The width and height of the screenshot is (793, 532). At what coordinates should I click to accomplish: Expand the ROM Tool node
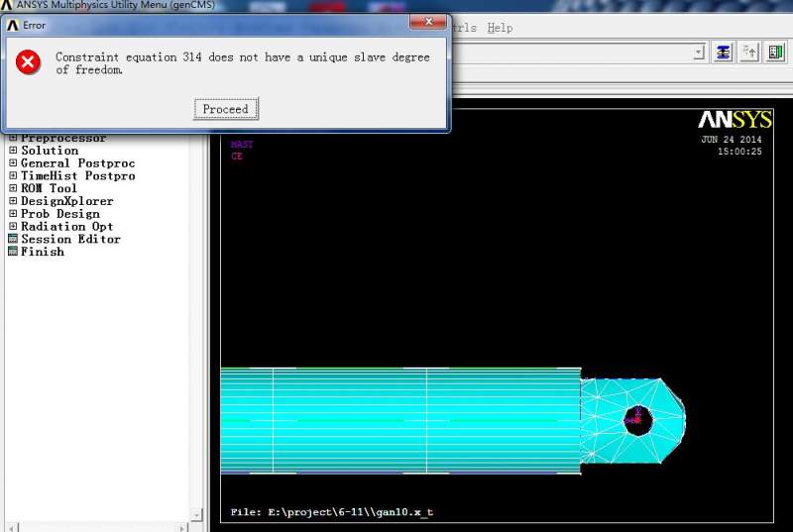13,188
